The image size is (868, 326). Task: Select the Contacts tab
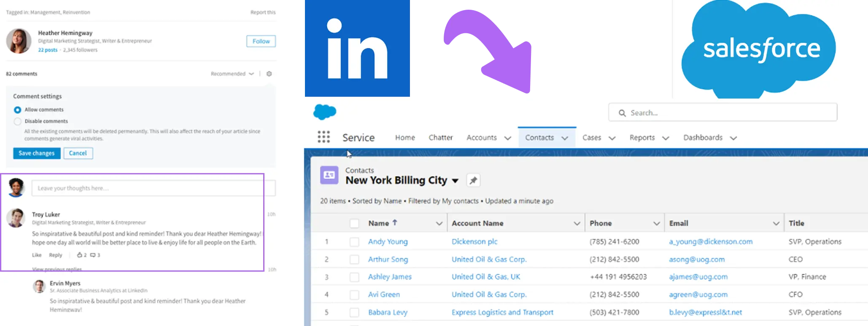539,137
